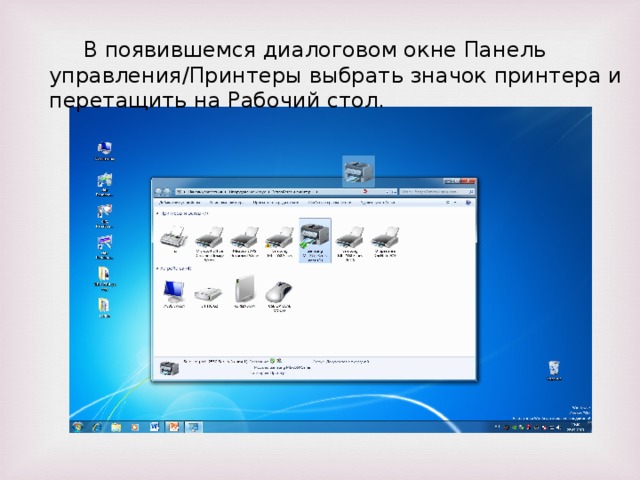This screenshot has width=640, height=480.
Task: Open Help via the blue question icon
Action: [468, 202]
